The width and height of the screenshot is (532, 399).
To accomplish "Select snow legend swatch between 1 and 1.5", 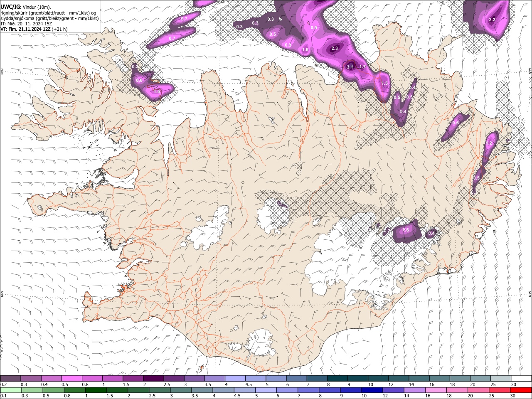I will (x=113, y=378).
